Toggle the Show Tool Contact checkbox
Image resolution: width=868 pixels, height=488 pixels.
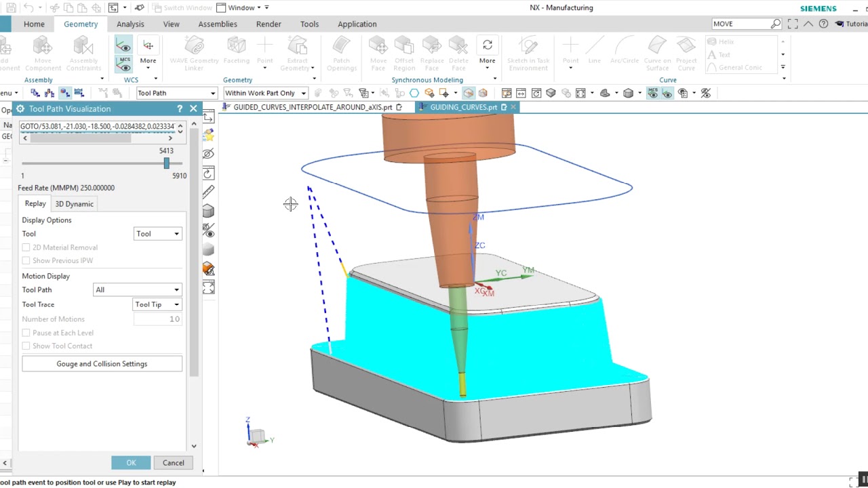[x=26, y=346]
